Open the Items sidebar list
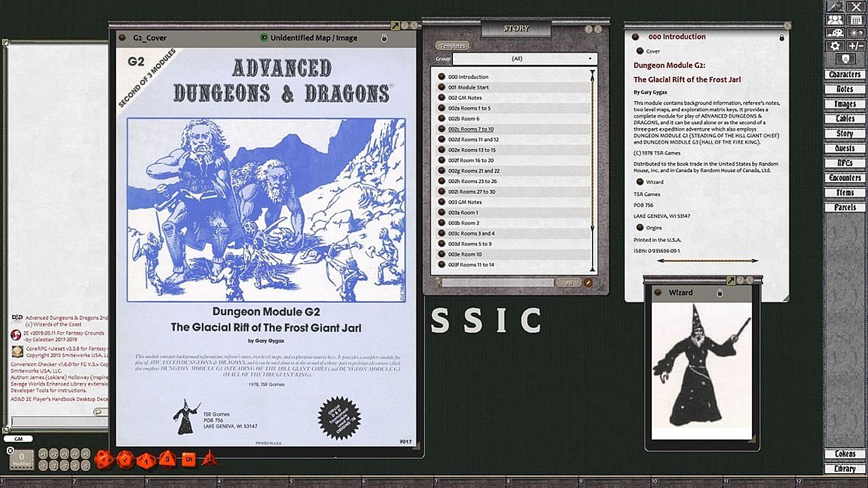This screenshot has height=488, width=868. [844, 193]
